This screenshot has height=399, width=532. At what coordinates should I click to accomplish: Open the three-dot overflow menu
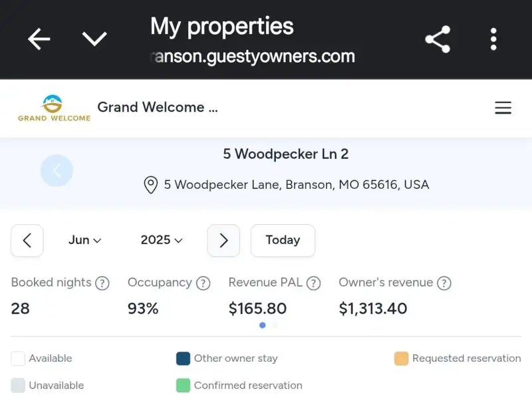pyautogui.click(x=493, y=40)
